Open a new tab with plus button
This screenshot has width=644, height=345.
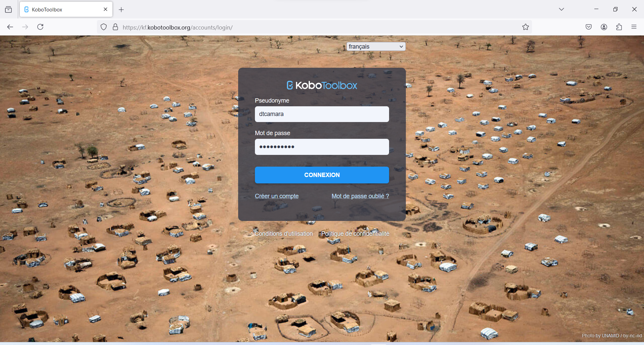pyautogui.click(x=121, y=10)
